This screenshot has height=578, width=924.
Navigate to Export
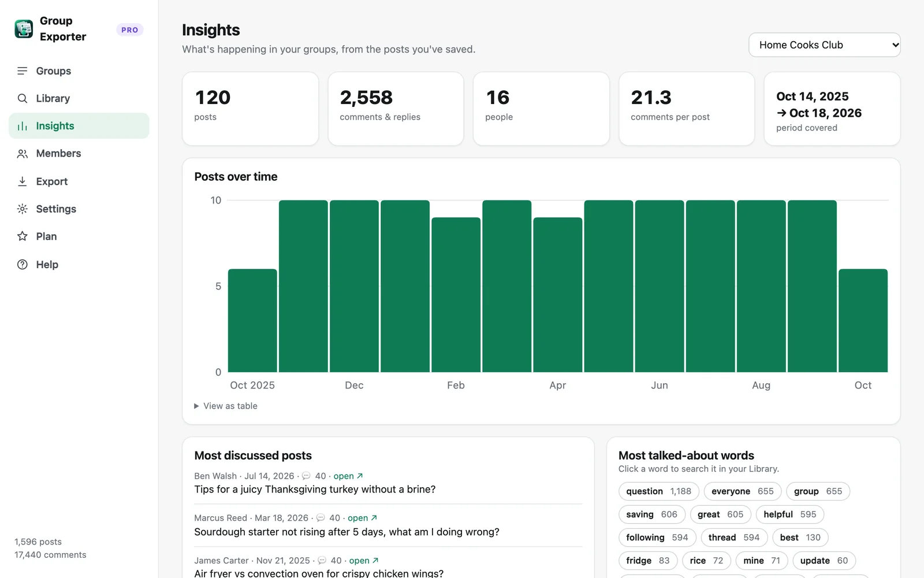click(x=79, y=181)
